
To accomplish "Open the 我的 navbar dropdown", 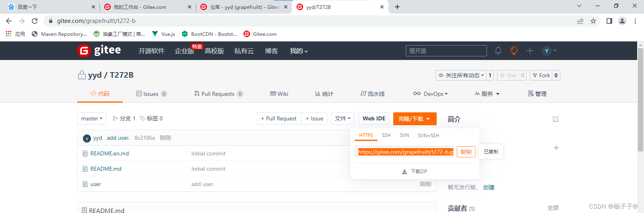I will tap(299, 51).
